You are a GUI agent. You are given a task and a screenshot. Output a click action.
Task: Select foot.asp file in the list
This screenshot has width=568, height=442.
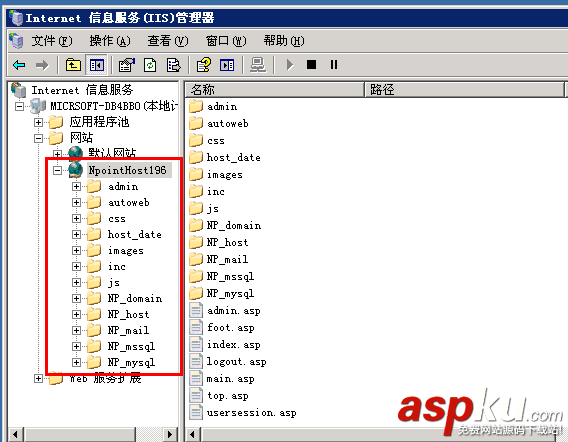pos(230,328)
